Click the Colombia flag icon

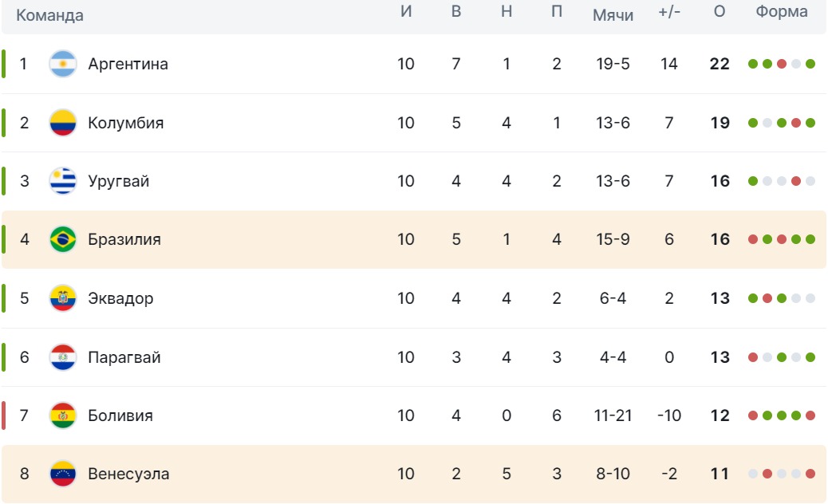(x=62, y=123)
